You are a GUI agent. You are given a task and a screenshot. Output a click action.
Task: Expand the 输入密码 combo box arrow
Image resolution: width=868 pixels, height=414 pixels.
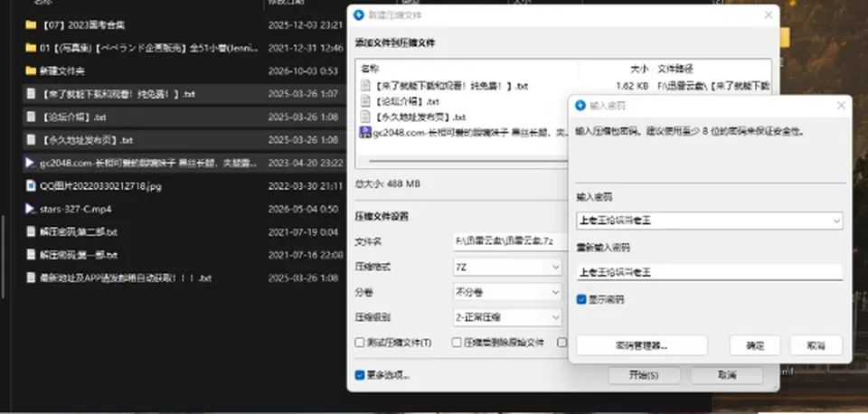(x=836, y=221)
